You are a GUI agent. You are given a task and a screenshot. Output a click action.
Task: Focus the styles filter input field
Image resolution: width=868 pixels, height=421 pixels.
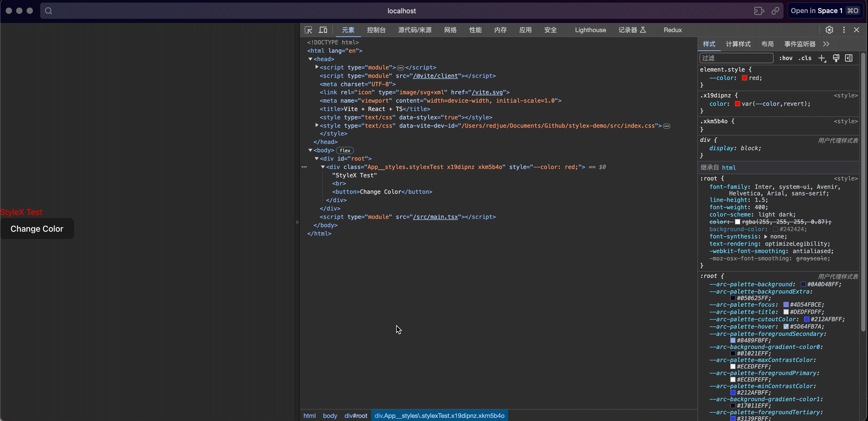(x=736, y=58)
